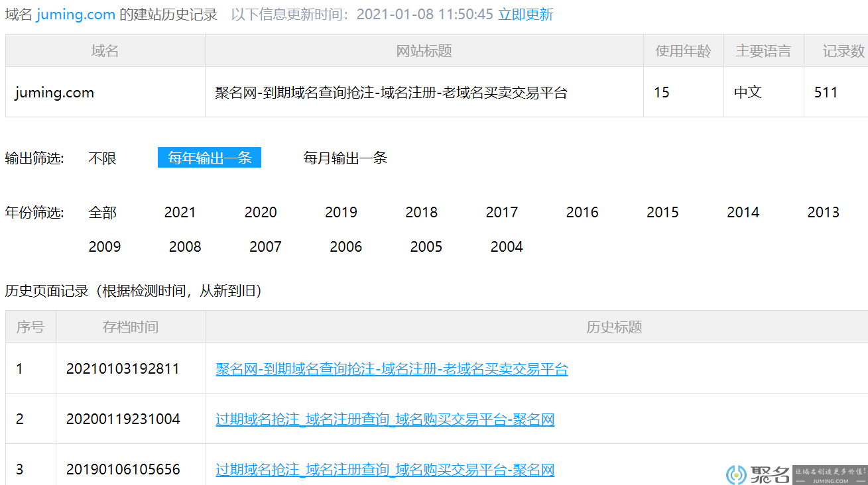Filter history records by year 2020
The height and width of the screenshot is (485, 868).
[261, 212]
